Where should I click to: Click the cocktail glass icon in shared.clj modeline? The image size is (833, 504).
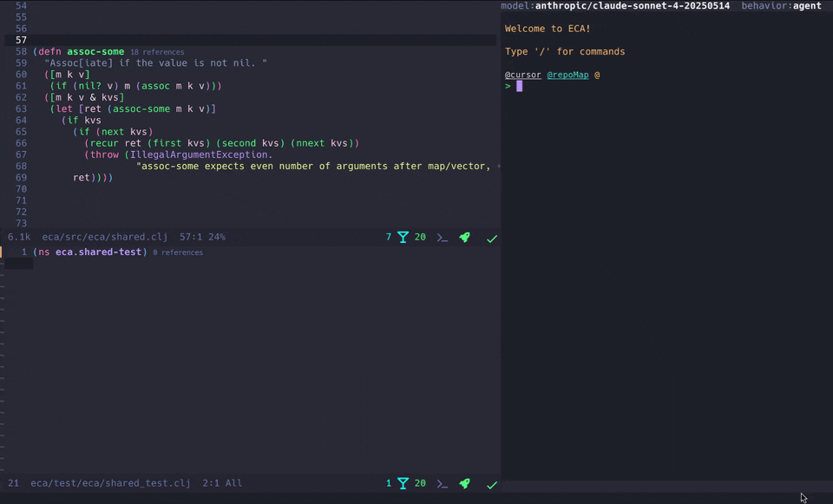pyautogui.click(x=403, y=237)
